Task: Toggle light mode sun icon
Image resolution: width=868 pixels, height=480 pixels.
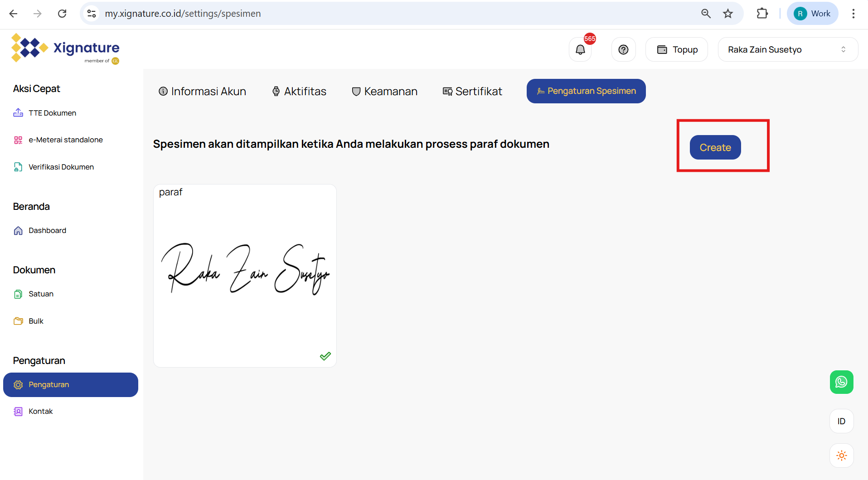Action: click(x=841, y=456)
